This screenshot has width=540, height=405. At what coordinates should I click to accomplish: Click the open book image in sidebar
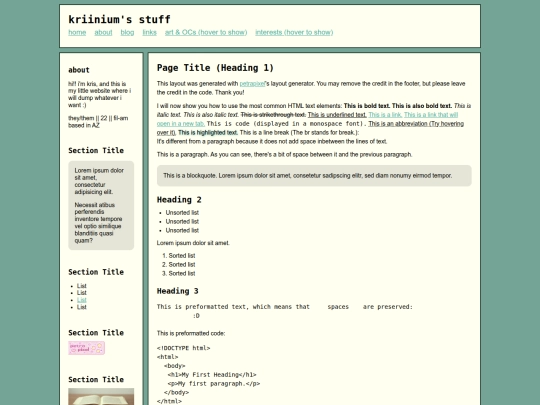tap(101, 396)
